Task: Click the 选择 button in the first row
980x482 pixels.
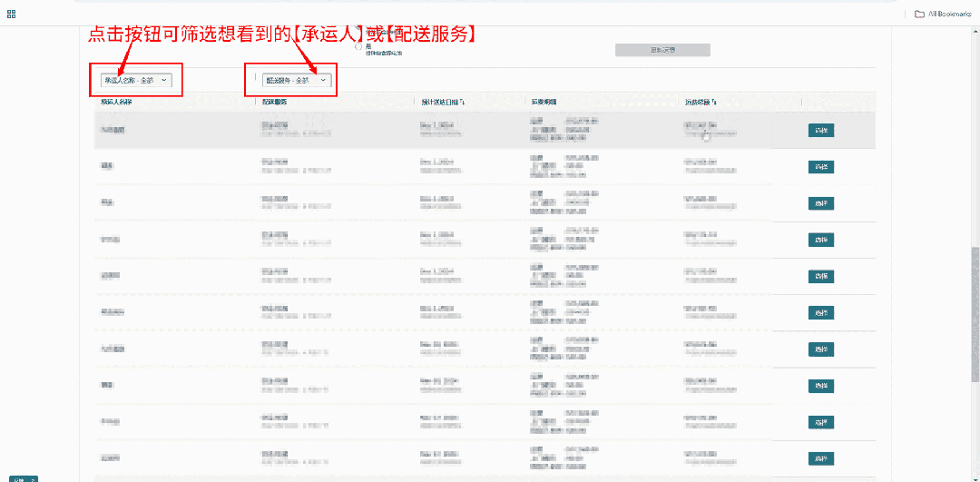Action: (x=820, y=130)
